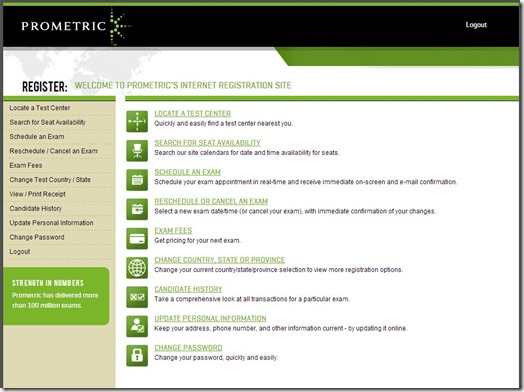The height and width of the screenshot is (392, 524).
Task: Click the Prometric logo in header
Action: (x=76, y=26)
